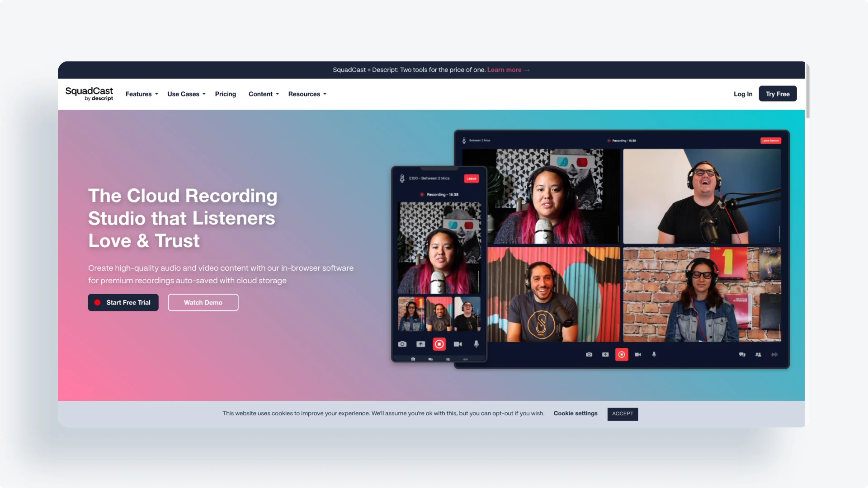
Task: Select Pricing in the navigation bar
Action: [x=226, y=94]
